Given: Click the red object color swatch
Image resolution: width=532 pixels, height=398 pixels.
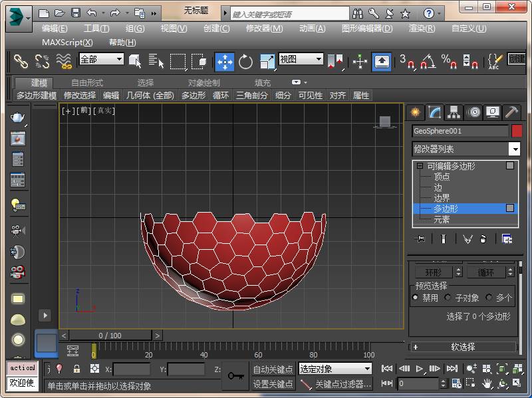Looking at the screenshot, I should (x=517, y=131).
